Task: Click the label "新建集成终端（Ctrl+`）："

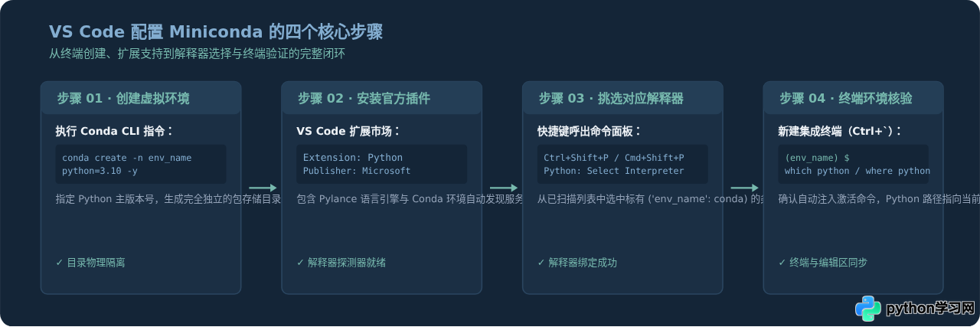Action: click(841, 131)
